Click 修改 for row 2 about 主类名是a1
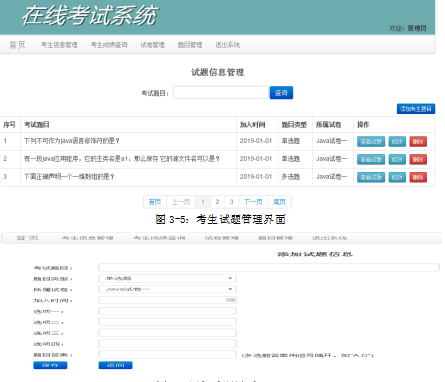Screen dimensions: 445x382 coord(397,159)
